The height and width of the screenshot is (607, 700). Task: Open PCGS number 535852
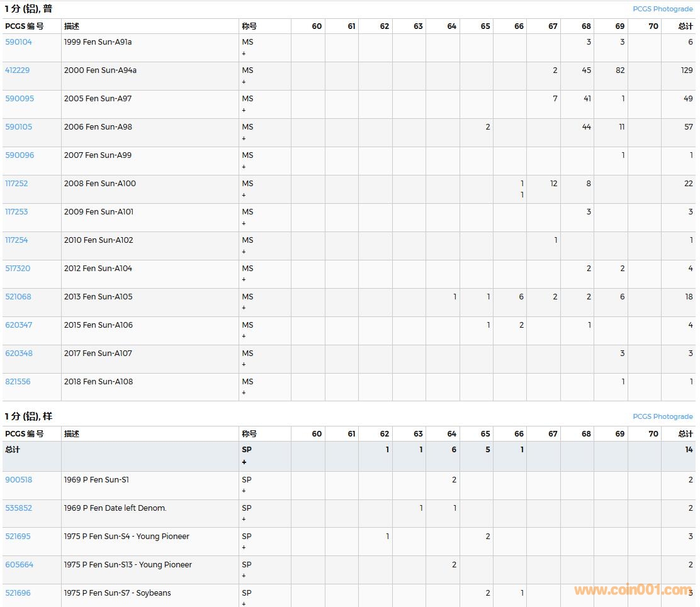click(x=18, y=508)
